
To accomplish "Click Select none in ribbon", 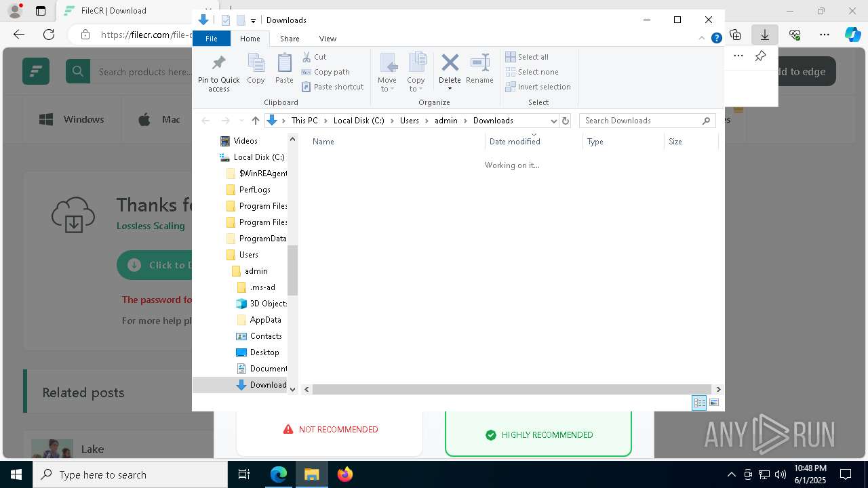I will (x=532, y=72).
